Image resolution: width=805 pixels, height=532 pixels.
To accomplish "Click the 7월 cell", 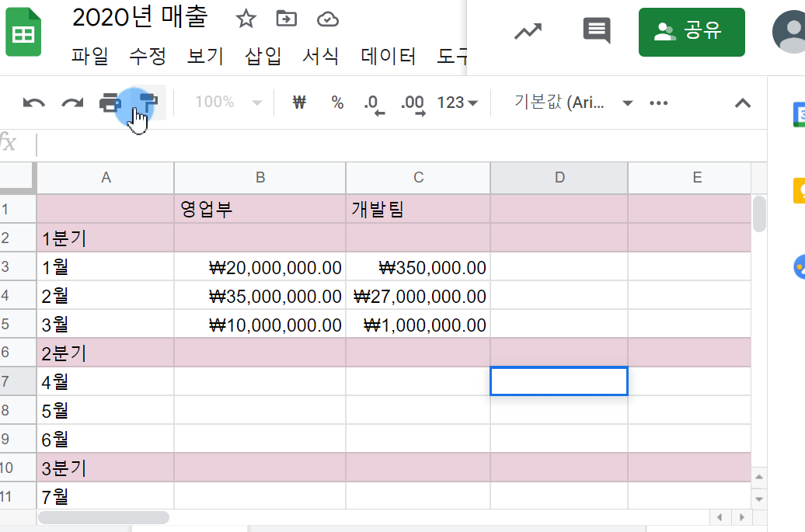I will tap(106, 495).
